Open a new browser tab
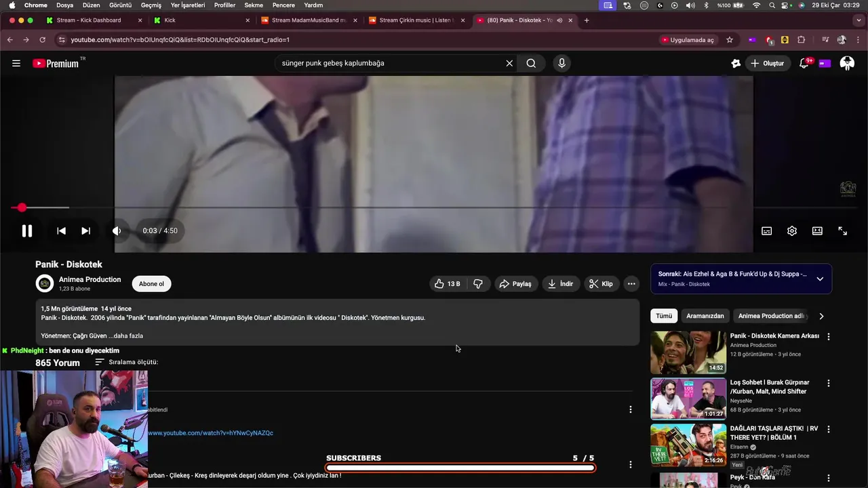This screenshot has width=868, height=488. coord(587,20)
